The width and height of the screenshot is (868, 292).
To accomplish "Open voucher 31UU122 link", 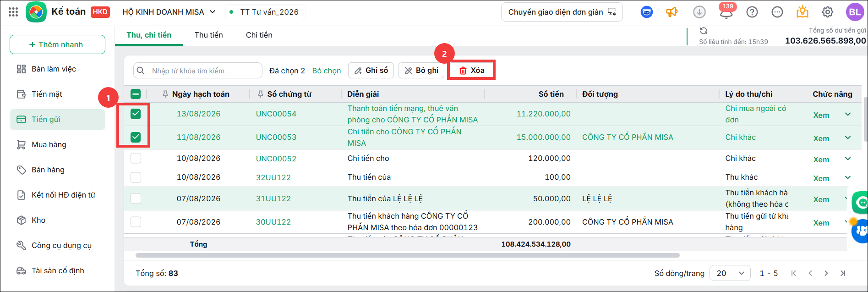I will coord(273,198).
